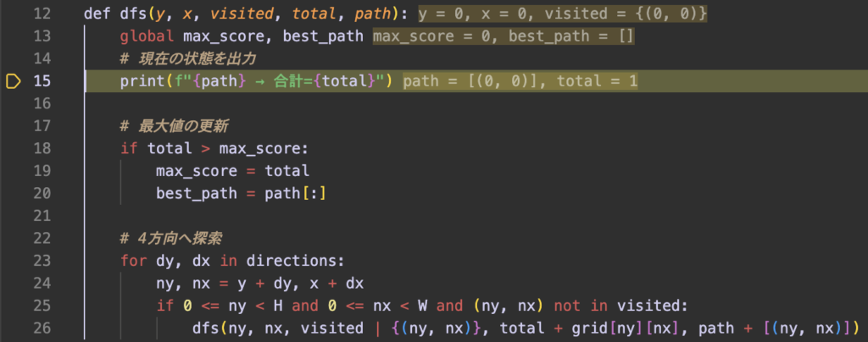Click line number 23 in the gutter
Screen dimensions: 868x342
pos(42,260)
